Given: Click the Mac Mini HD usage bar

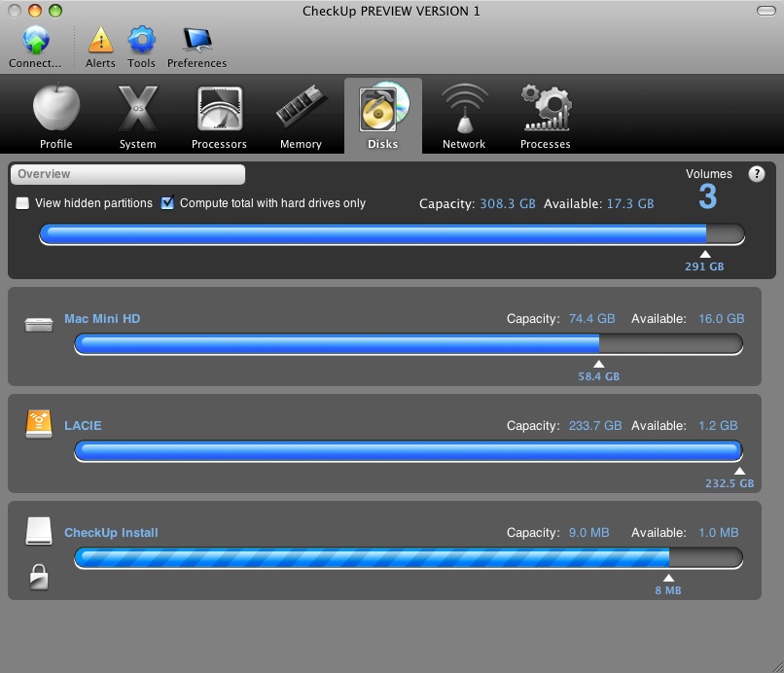Looking at the screenshot, I should pyautogui.click(x=409, y=344).
